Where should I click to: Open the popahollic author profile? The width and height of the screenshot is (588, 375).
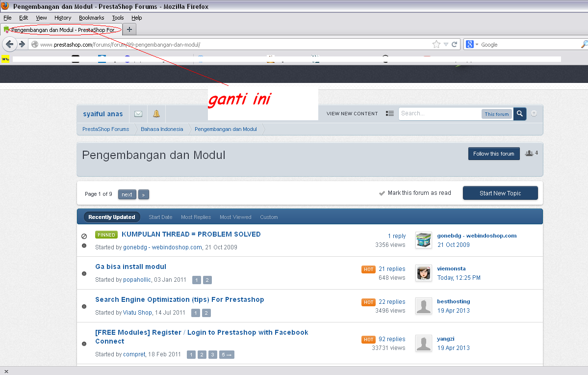pyautogui.click(x=137, y=280)
